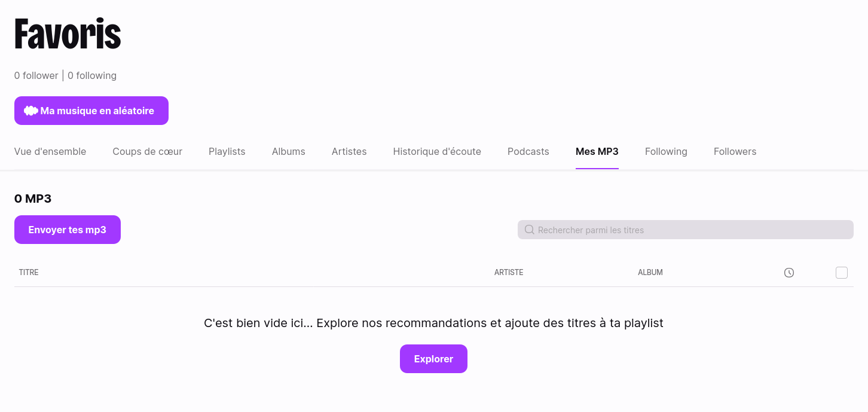This screenshot has width=868, height=412.
Task: Open the 0 following link
Action: tap(92, 75)
